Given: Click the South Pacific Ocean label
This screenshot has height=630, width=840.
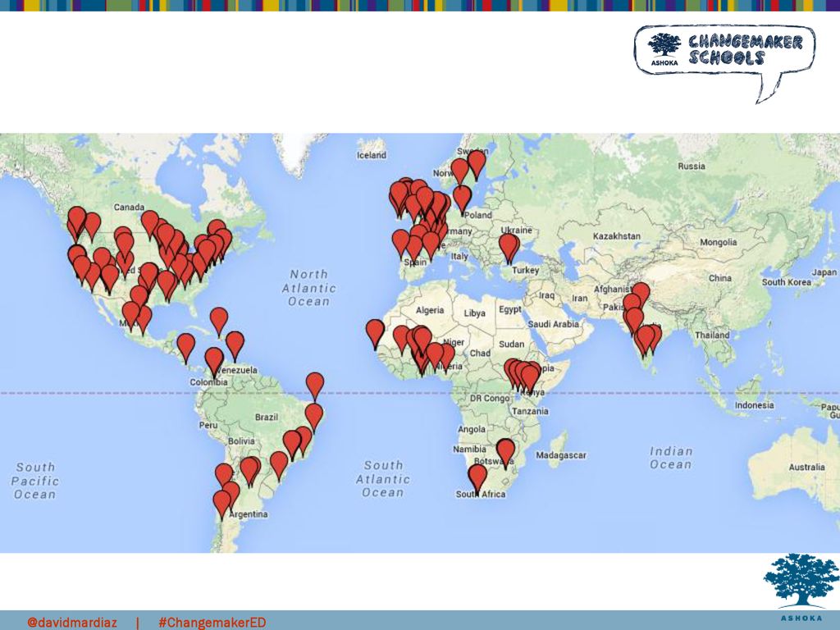Looking at the screenshot, I should point(34,481).
